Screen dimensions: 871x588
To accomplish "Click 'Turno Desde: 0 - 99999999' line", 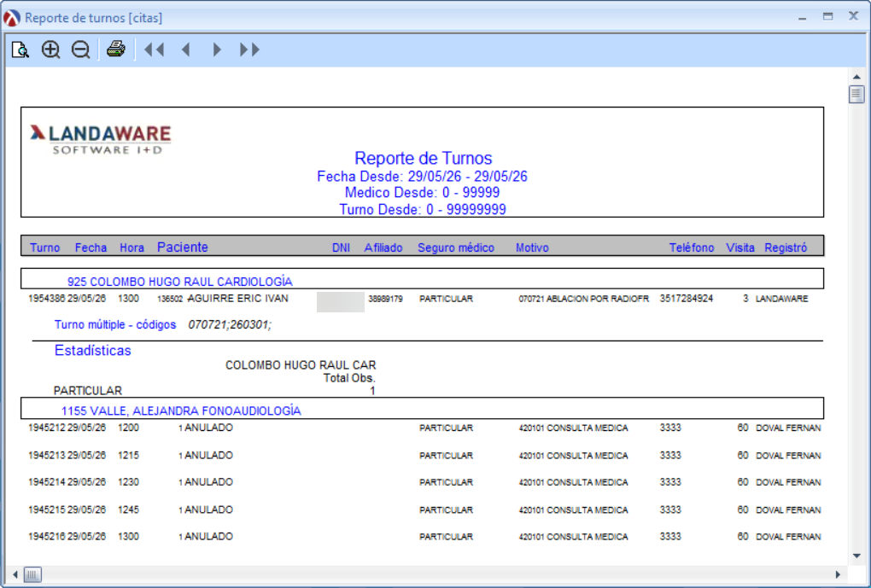I will point(423,209).
